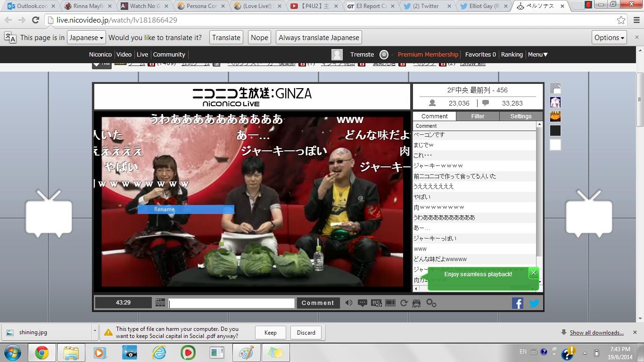The width and height of the screenshot is (644, 362).
Task: Open the Community link in header
Action: 169,54
